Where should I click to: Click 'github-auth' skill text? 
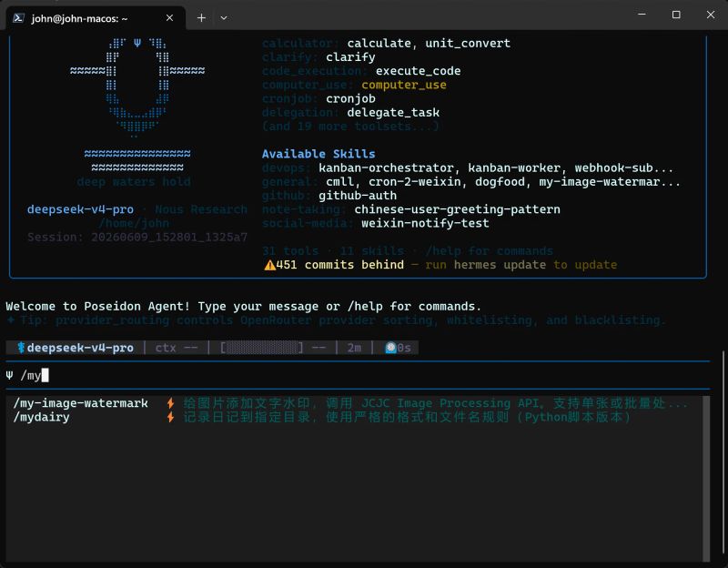click(358, 196)
